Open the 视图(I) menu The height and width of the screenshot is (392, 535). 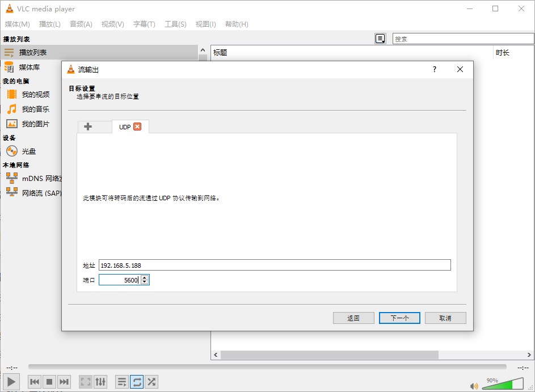(x=206, y=24)
